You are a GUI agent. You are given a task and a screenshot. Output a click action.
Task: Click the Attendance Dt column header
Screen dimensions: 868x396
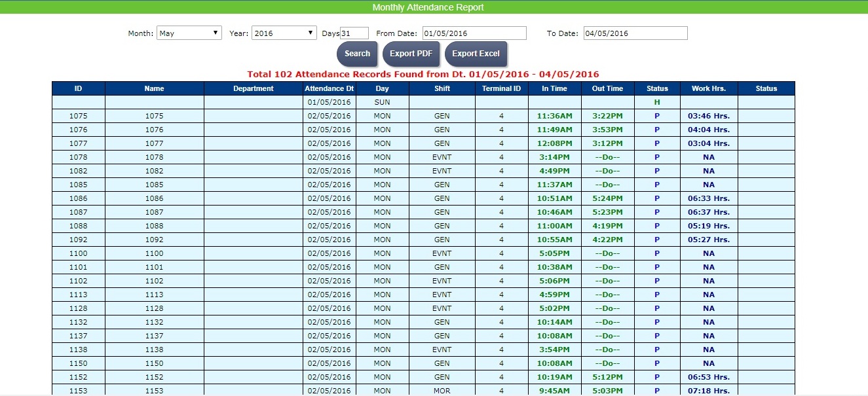click(329, 88)
